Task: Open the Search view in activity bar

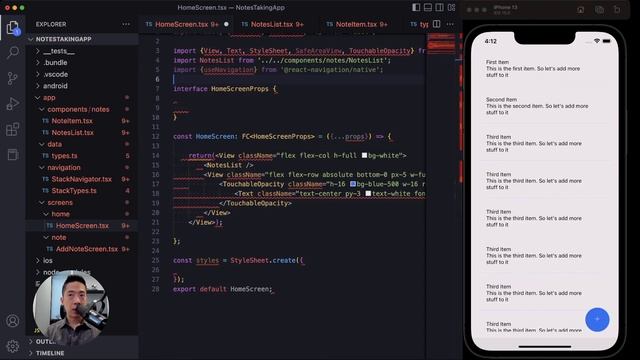Action: pyautogui.click(x=13, y=52)
